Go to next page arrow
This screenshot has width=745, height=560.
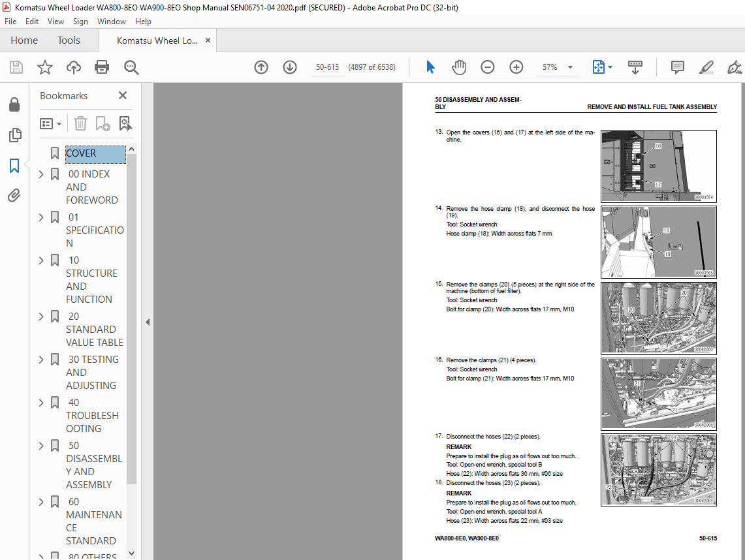(289, 67)
